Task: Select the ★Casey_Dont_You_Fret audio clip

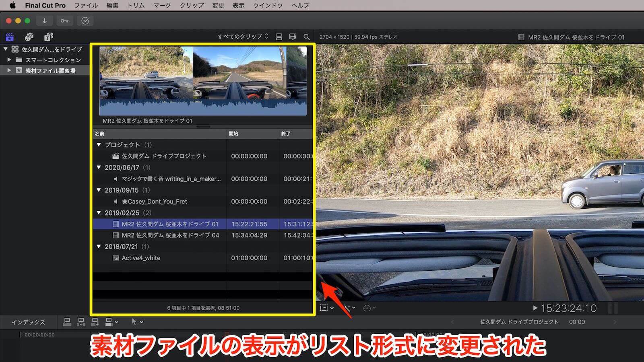Action: 203,201
